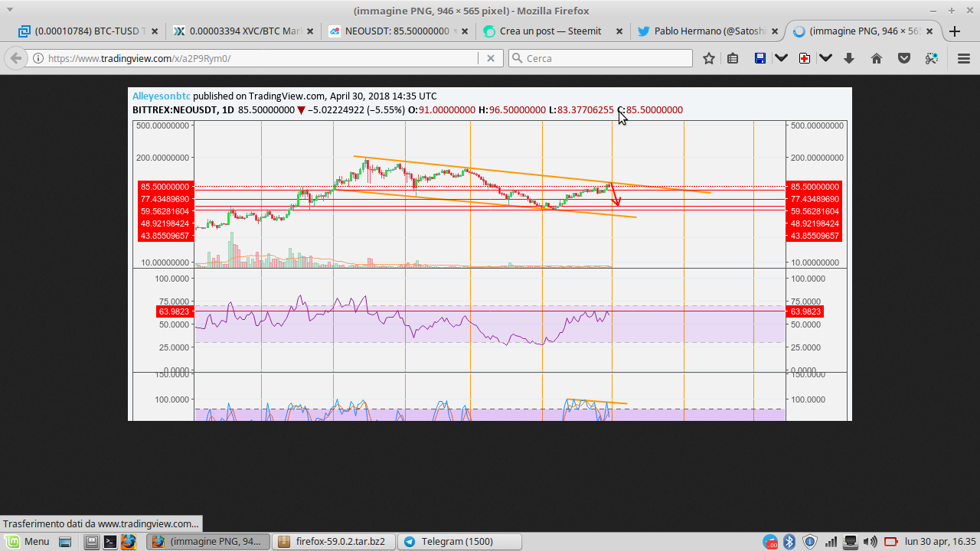Stop loading the page in the address bar
This screenshot has height=551, width=980.
coord(491,58)
